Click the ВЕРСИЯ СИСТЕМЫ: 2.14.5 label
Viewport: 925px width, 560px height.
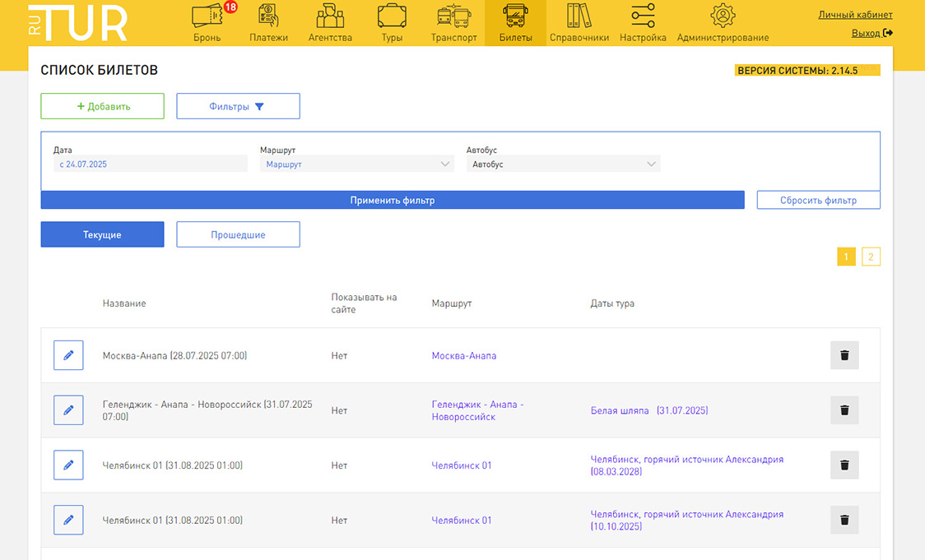pyautogui.click(x=797, y=70)
